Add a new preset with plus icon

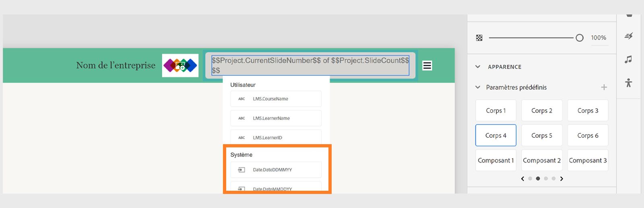(x=604, y=87)
